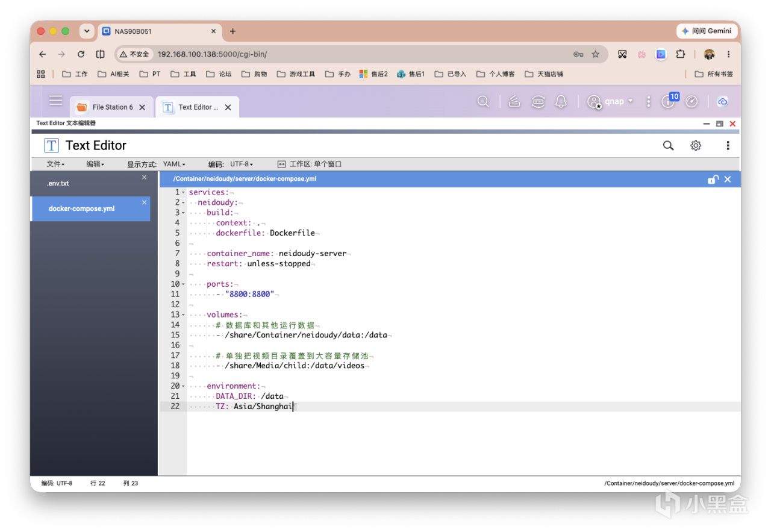The image size is (771, 532).
Task: Click the 工作区: 单个窗口 workspace button
Action: click(310, 164)
